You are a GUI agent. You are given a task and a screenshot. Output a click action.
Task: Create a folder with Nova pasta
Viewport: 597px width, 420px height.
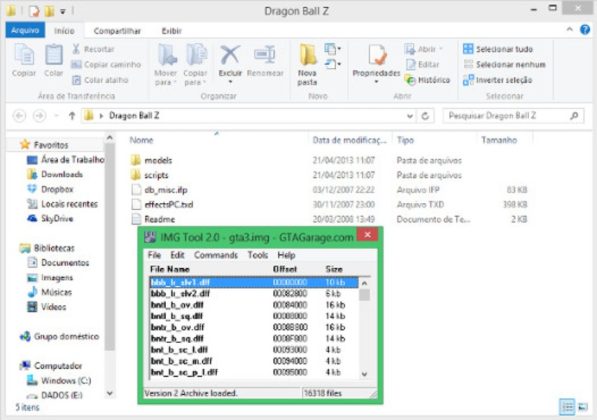(x=307, y=65)
